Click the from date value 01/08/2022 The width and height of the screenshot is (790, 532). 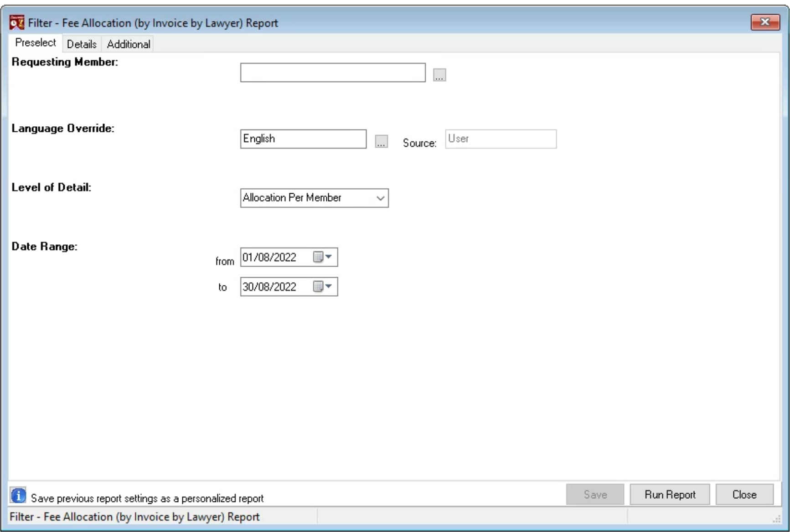(x=269, y=257)
